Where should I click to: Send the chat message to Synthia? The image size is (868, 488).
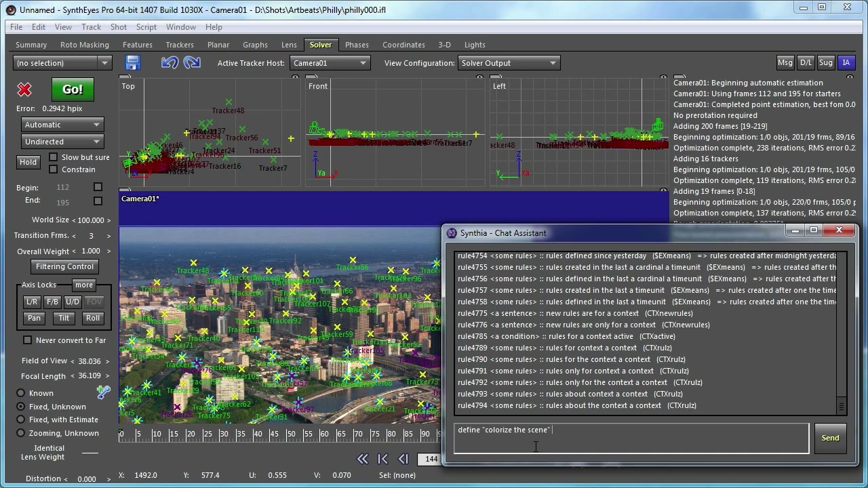(830, 438)
